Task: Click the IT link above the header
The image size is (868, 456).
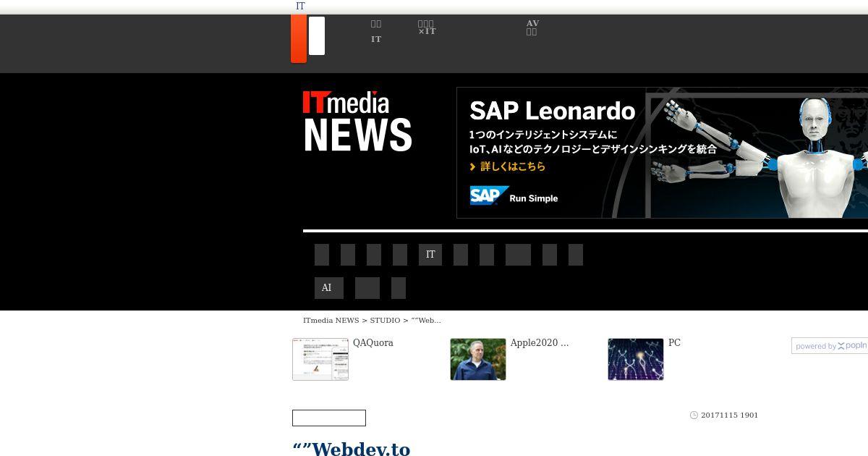Action: 300,6
